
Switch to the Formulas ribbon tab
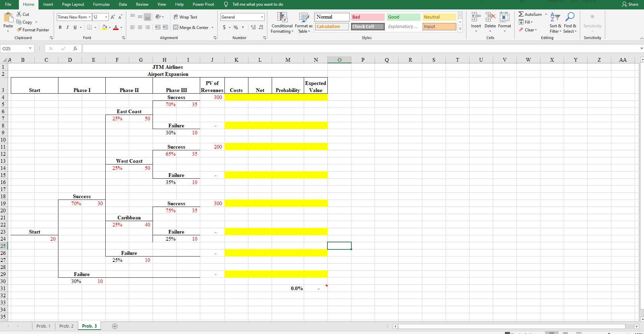(101, 4)
